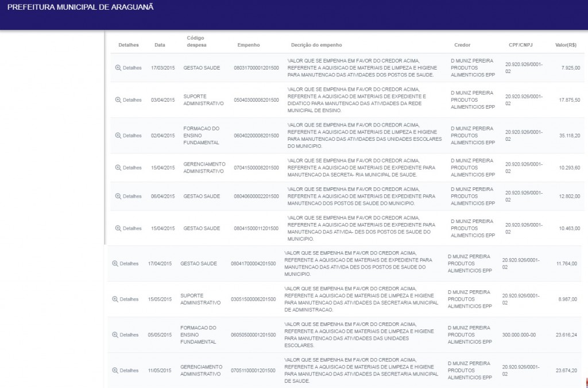Select the Empenho column header
The height and width of the screenshot is (388, 588).
point(249,45)
